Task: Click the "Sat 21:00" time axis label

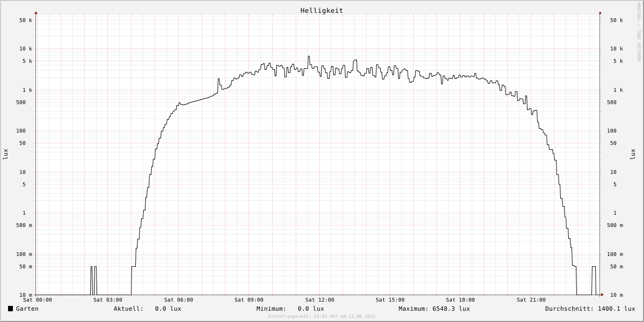Action: pos(531,300)
